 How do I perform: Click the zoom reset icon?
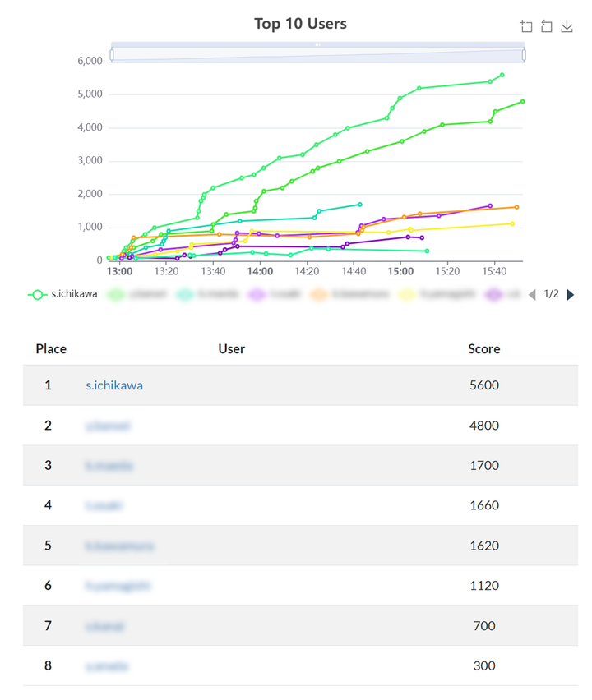click(x=547, y=26)
